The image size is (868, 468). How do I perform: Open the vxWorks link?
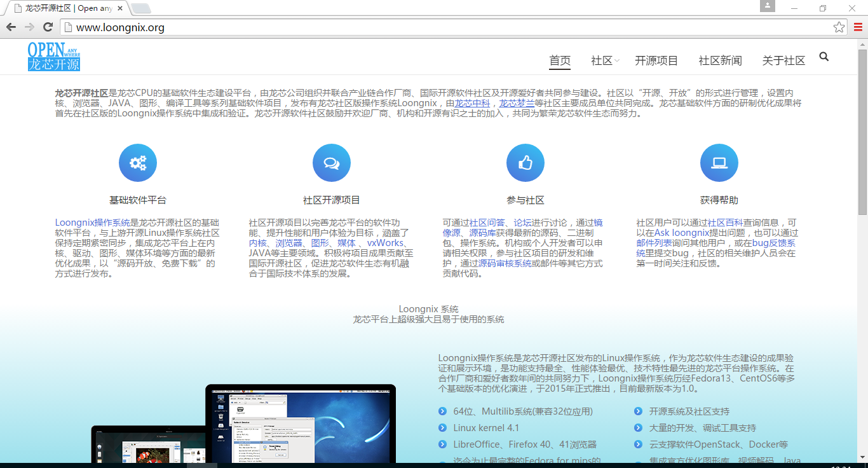(385, 243)
